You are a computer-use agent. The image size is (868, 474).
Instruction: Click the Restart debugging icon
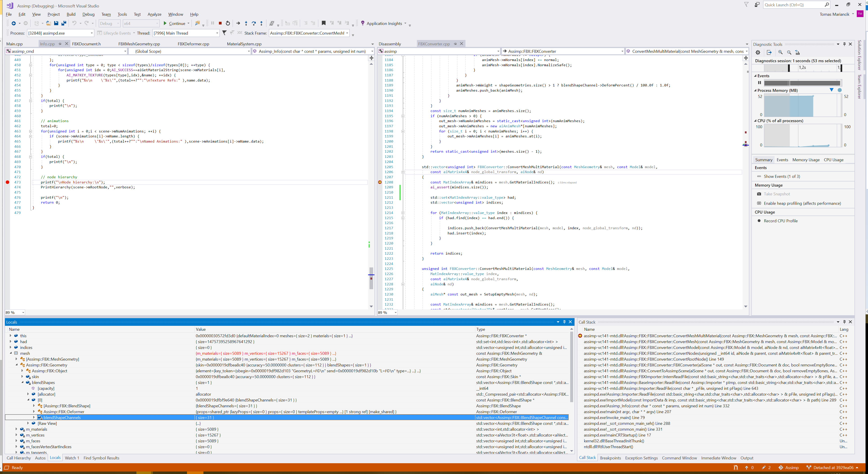[228, 23]
